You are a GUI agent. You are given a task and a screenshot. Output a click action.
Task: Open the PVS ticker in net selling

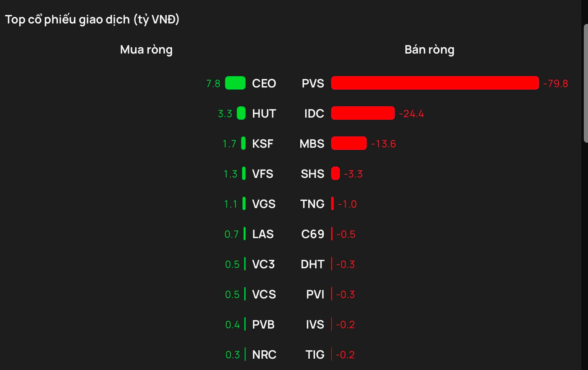[x=313, y=83]
